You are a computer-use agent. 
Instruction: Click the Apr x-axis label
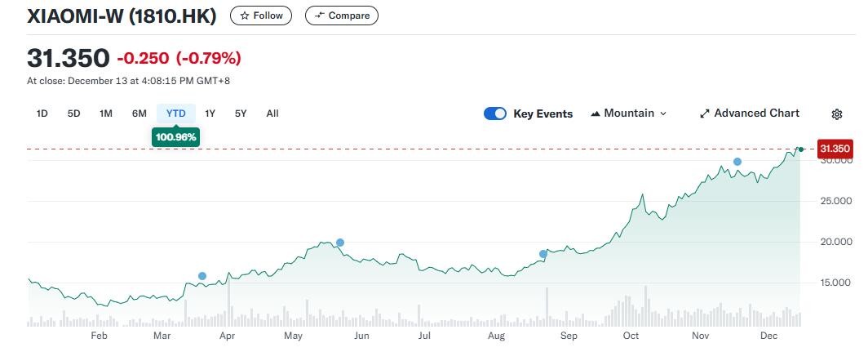[x=226, y=336]
